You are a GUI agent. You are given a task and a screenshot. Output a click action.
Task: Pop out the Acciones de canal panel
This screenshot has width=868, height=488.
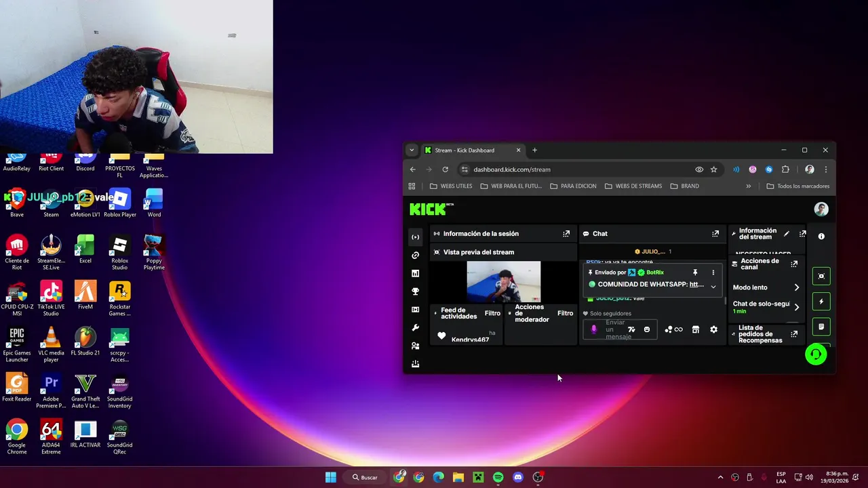(794, 264)
